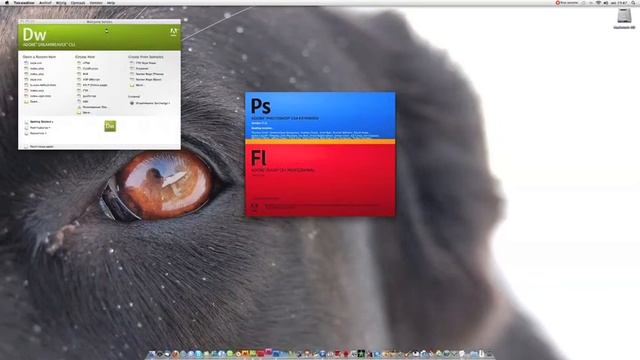The image size is (640, 360).
Task: Create a new XSLT (Entire page) document
Action: click(95, 85)
